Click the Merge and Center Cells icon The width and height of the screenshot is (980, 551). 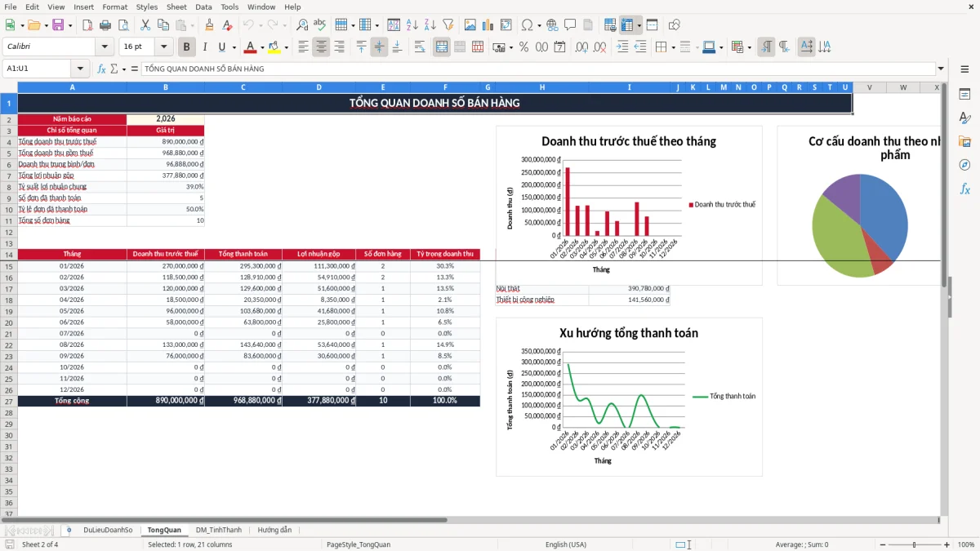point(442,47)
